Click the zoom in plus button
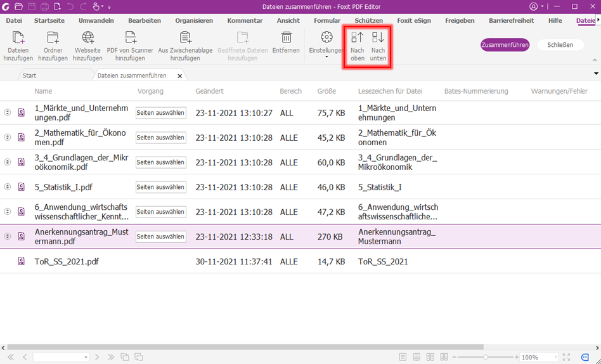 [516, 357]
